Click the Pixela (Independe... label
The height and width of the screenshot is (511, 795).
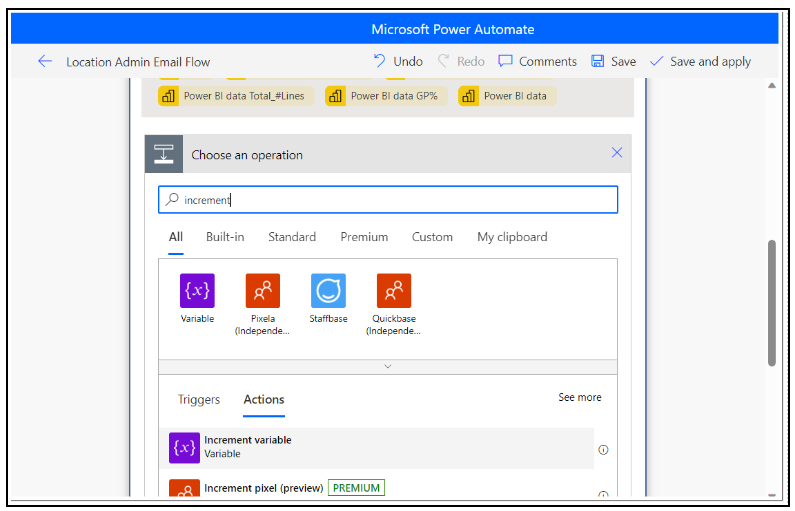[x=262, y=325]
